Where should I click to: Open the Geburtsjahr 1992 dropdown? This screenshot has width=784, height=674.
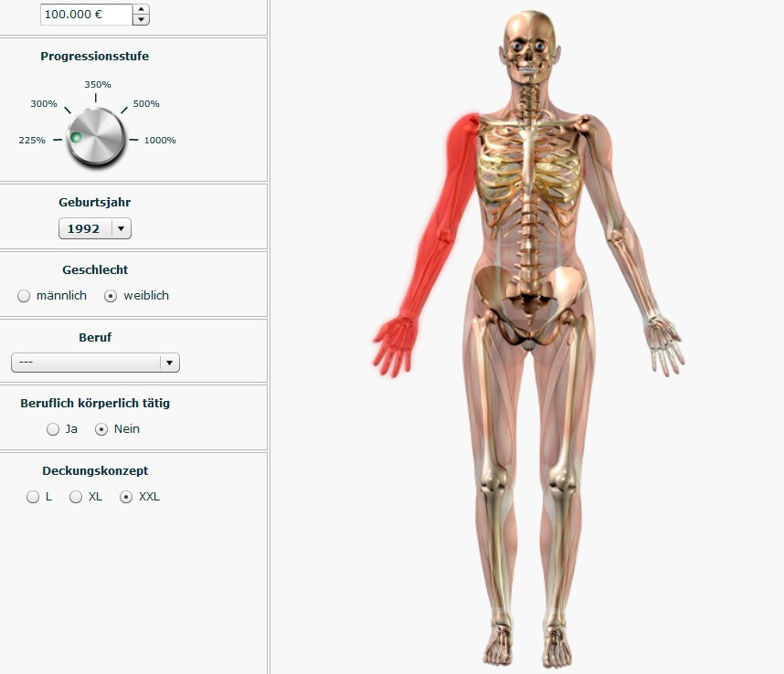tap(95, 228)
